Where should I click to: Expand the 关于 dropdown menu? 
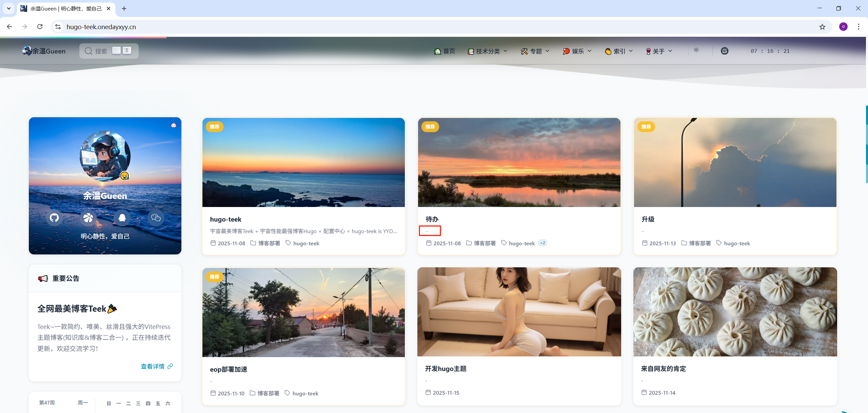click(x=659, y=51)
